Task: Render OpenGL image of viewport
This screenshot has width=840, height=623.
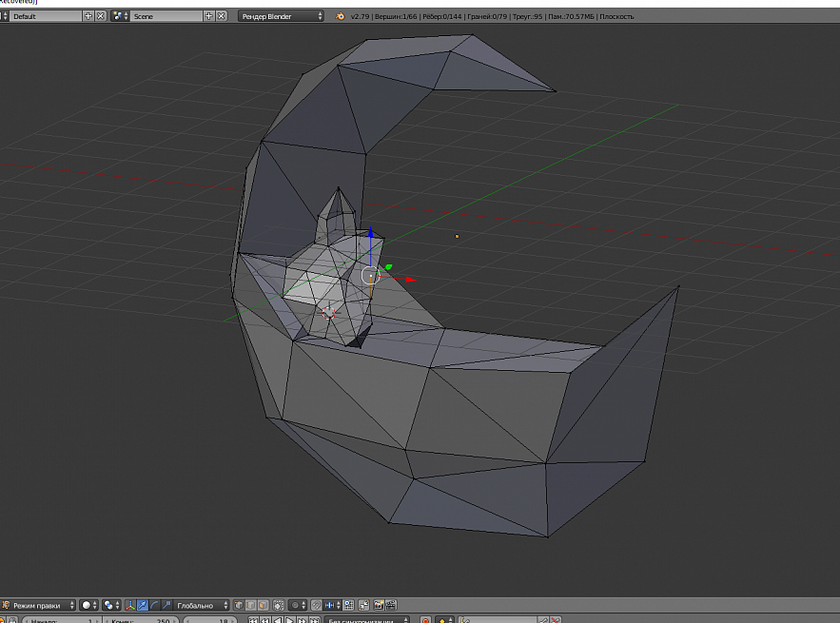Action: click(379, 605)
